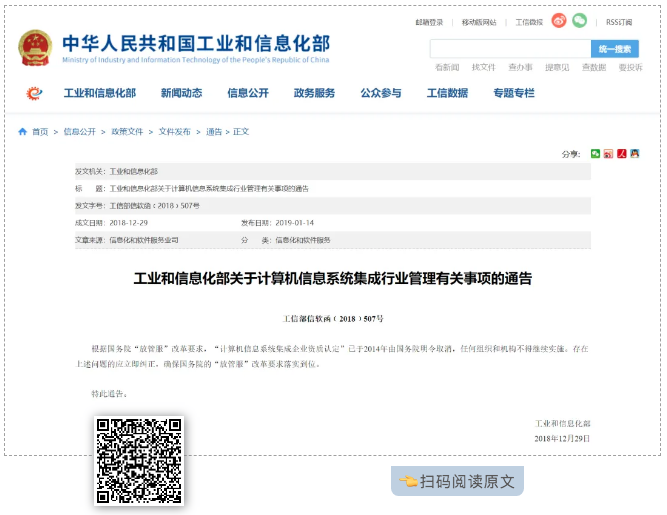Click the national emblem logo
Screen dimensions: 667x515
click(x=35, y=48)
